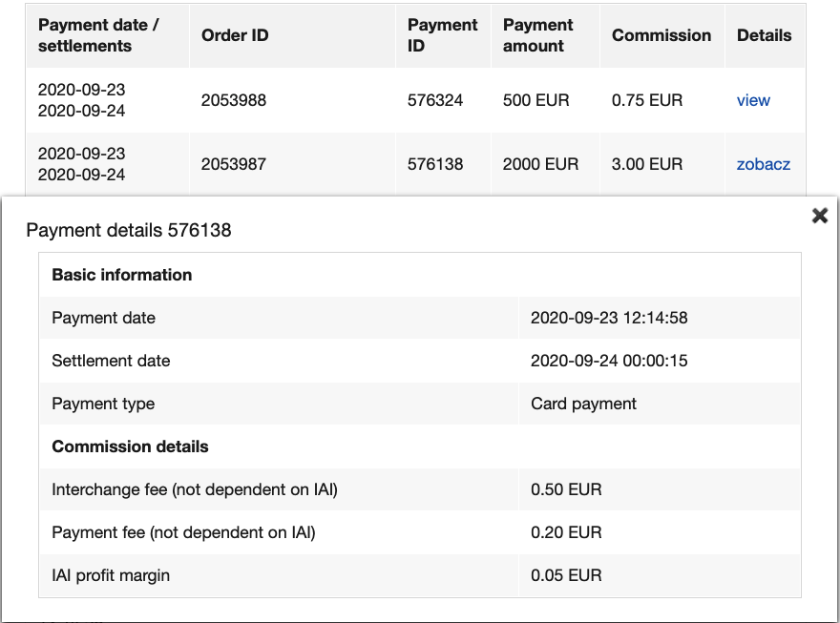This screenshot has width=840, height=623.
Task: Click the Details column header
Action: coord(764,35)
